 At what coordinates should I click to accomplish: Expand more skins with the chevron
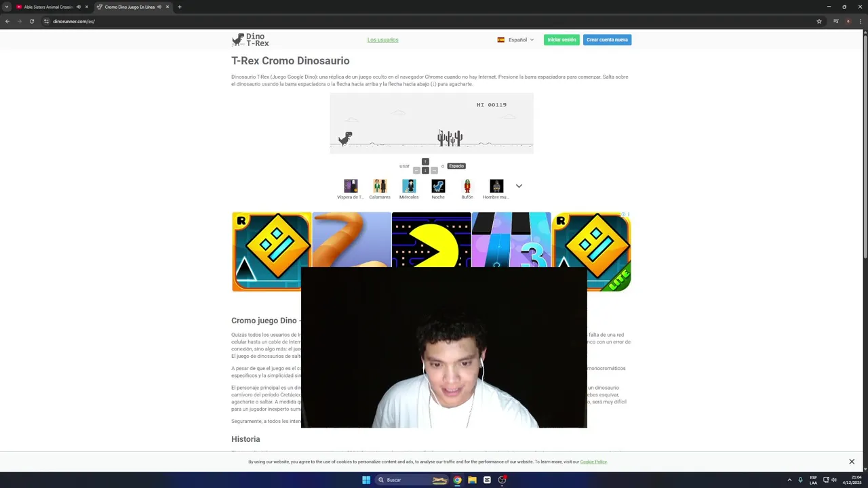[x=519, y=186]
